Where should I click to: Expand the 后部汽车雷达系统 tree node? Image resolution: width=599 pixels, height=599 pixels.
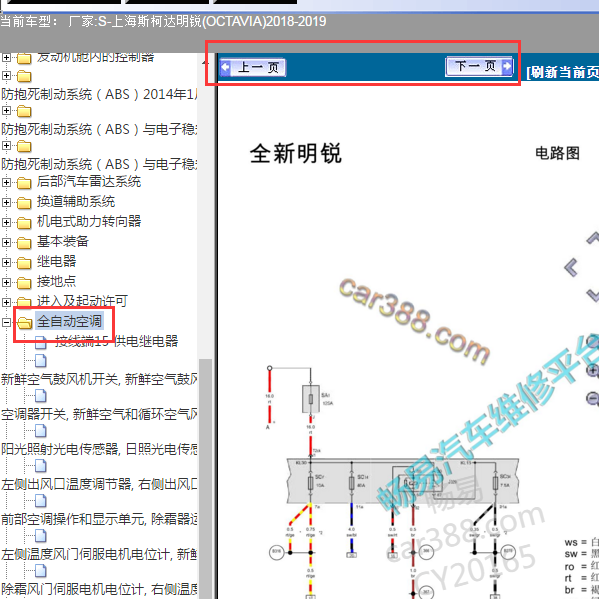point(6,182)
